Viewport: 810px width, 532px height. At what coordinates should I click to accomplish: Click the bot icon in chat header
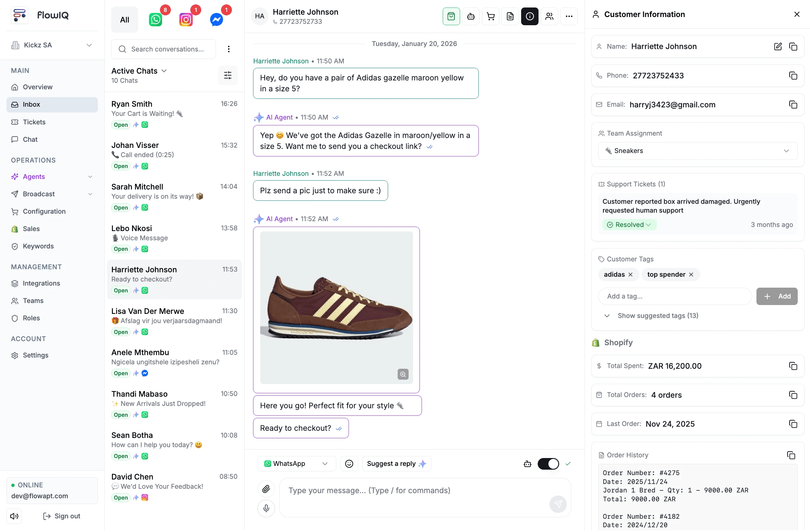coord(471,16)
